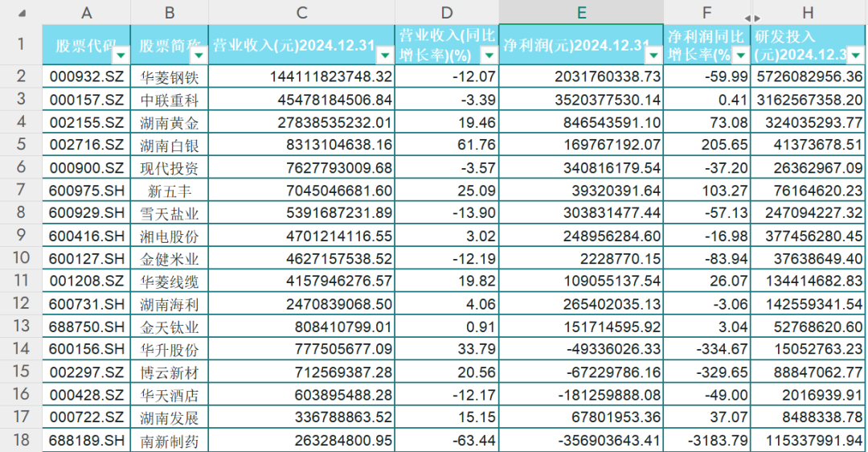Click cell containing 华天酒店
This screenshot has width=868, height=452.
[170, 395]
